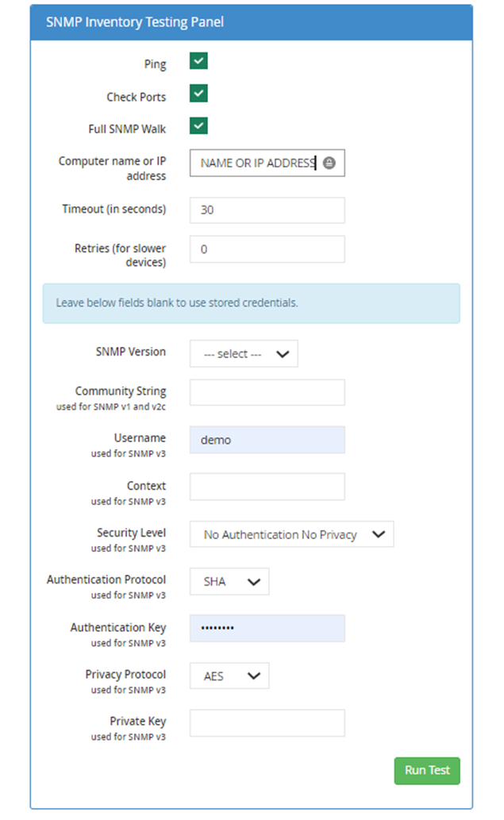
Task: Click the Username field containing demo
Action: [x=267, y=440]
